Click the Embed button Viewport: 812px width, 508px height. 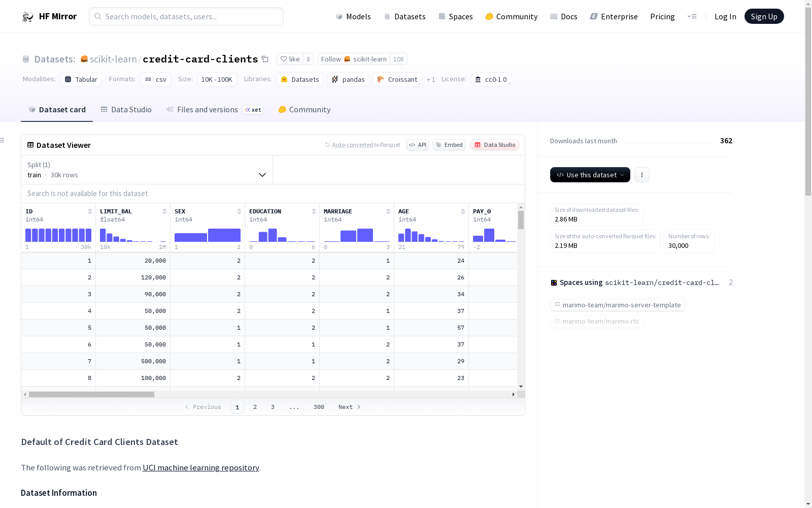point(449,145)
